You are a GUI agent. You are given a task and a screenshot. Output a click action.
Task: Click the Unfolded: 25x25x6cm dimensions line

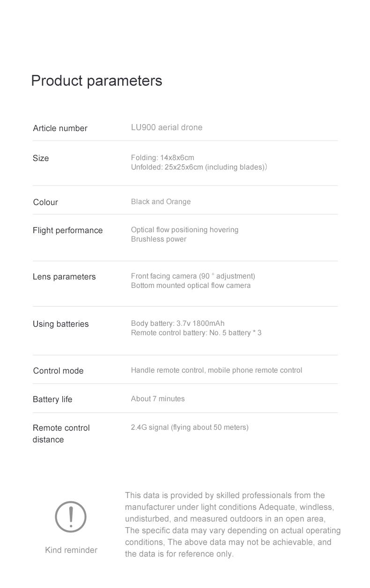[x=199, y=167]
